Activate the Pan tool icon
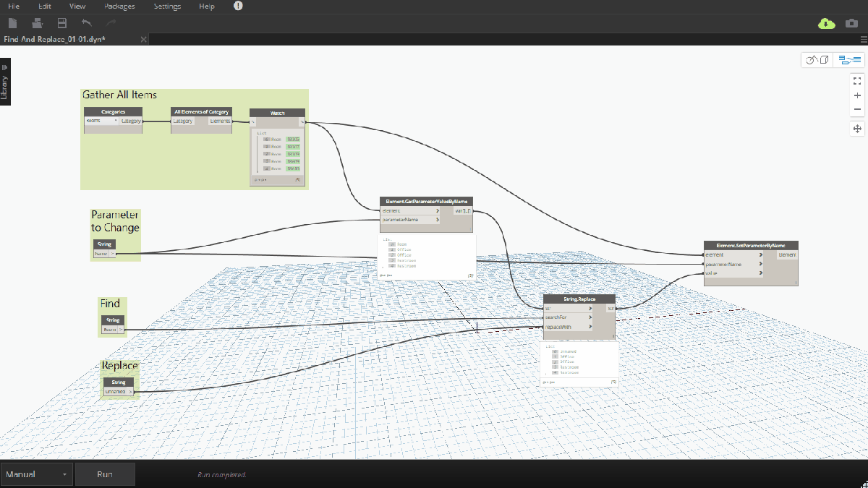This screenshot has height=488, width=868. pyautogui.click(x=857, y=128)
